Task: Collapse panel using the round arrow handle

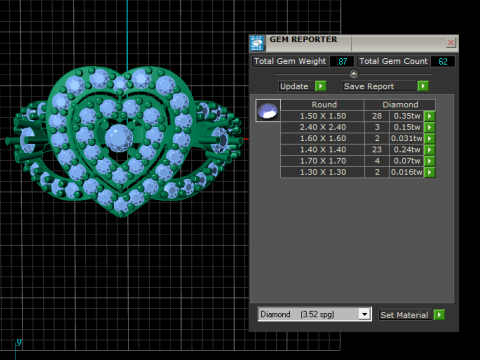Action: pyautogui.click(x=354, y=74)
